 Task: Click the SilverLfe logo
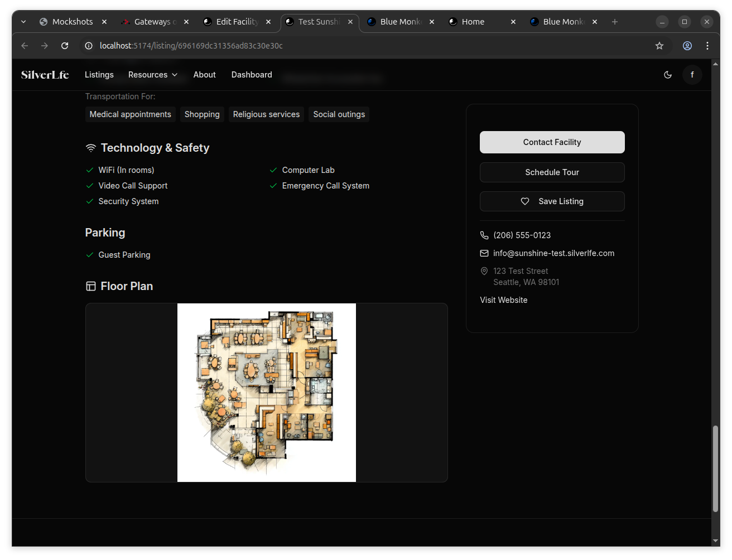(x=45, y=75)
